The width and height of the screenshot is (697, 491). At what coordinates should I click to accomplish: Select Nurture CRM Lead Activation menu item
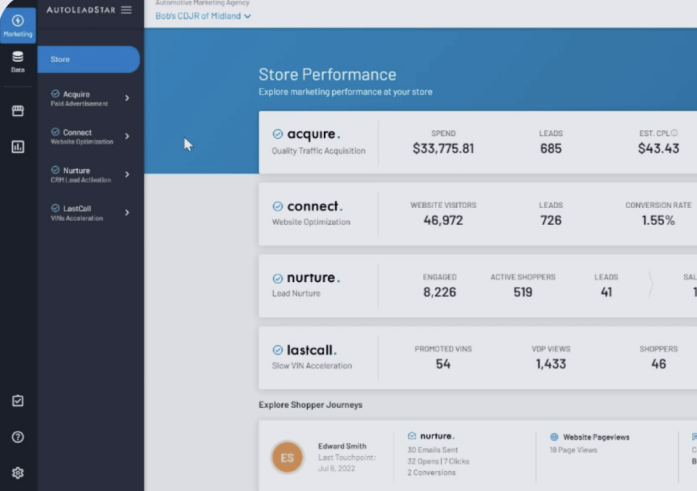(90, 175)
